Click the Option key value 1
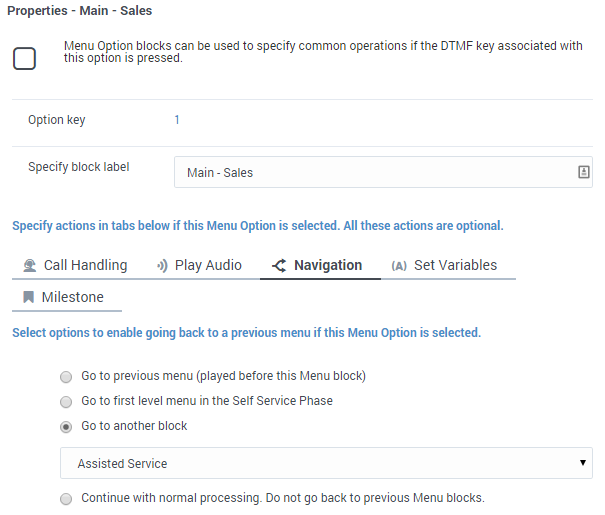Viewport: 605px width, 515px height. point(177,120)
